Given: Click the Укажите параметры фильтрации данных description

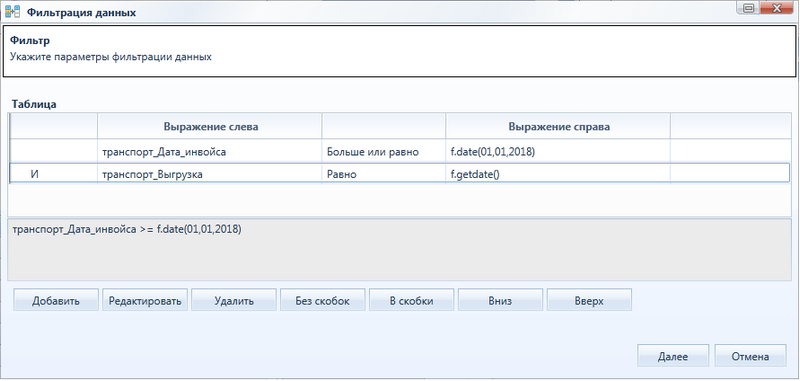Looking at the screenshot, I should (111, 57).
